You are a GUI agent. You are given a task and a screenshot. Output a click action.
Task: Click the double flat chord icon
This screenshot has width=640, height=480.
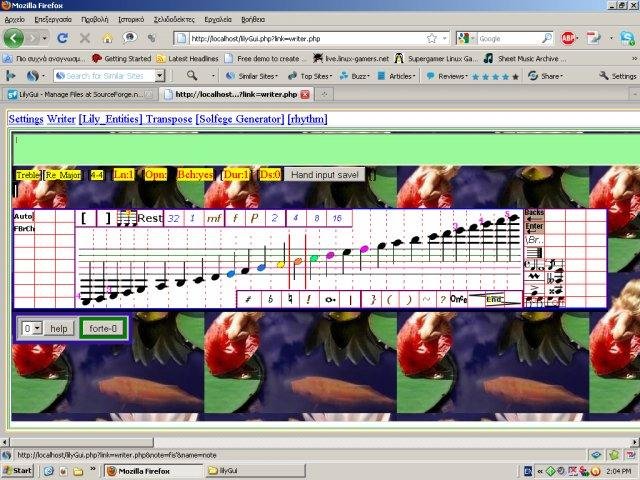tap(555, 278)
